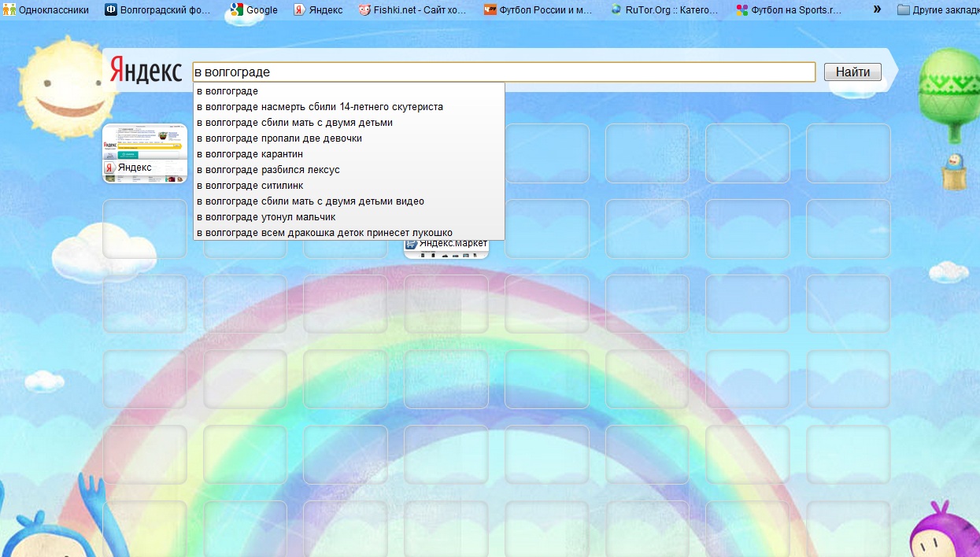This screenshot has width=980, height=557.
Task: Open the Google bookmark
Action: [253, 10]
